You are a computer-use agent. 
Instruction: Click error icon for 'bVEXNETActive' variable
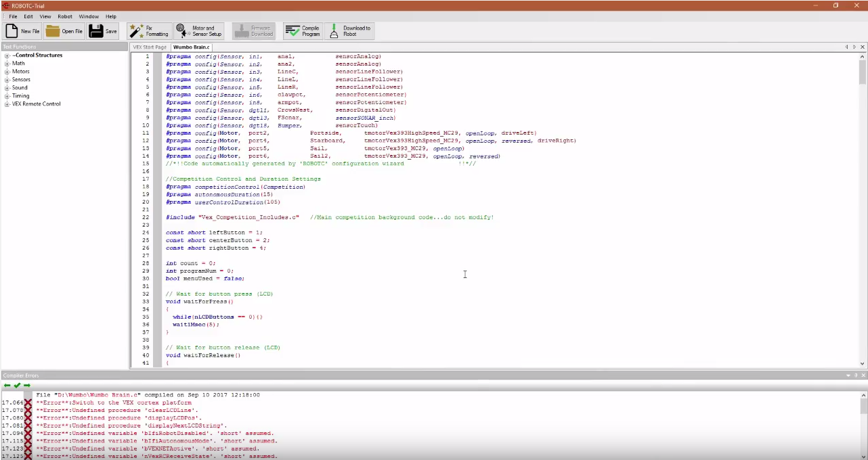28,448
